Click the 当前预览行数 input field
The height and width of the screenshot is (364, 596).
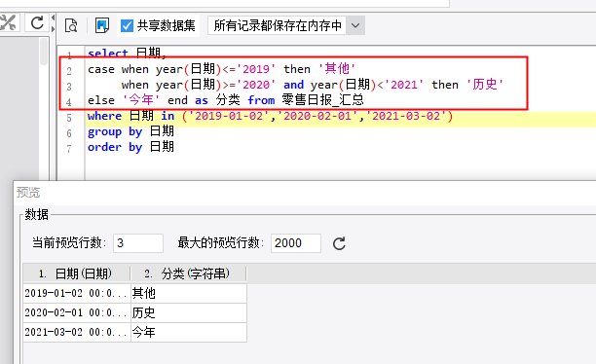click(x=138, y=243)
